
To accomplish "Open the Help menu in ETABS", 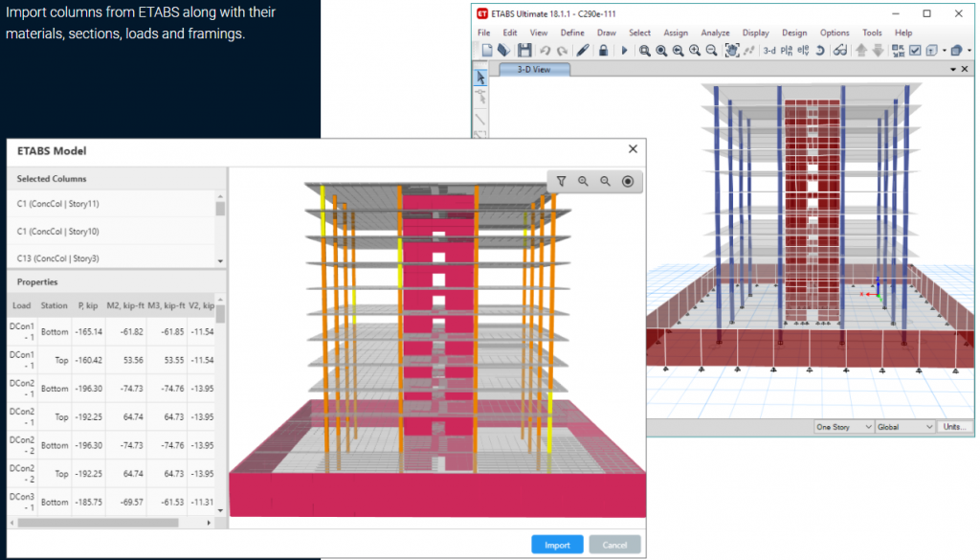I will coord(903,33).
